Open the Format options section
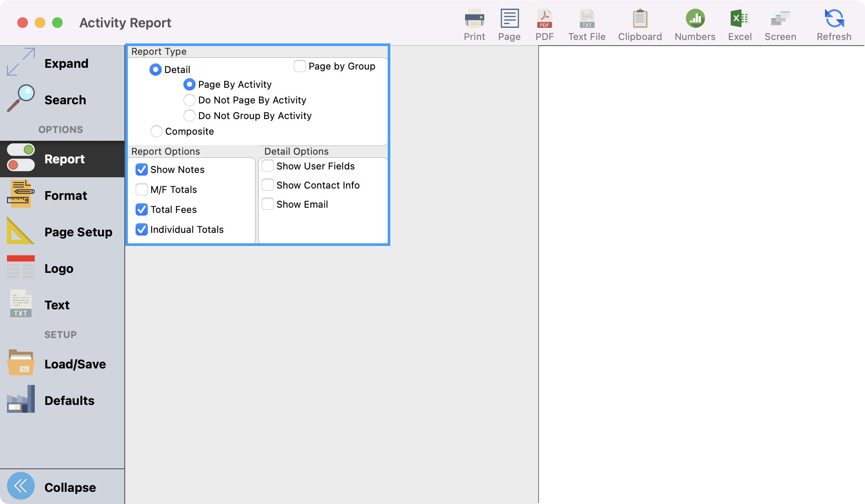Screen dimensions: 865x504 pyautogui.click(x=65, y=196)
